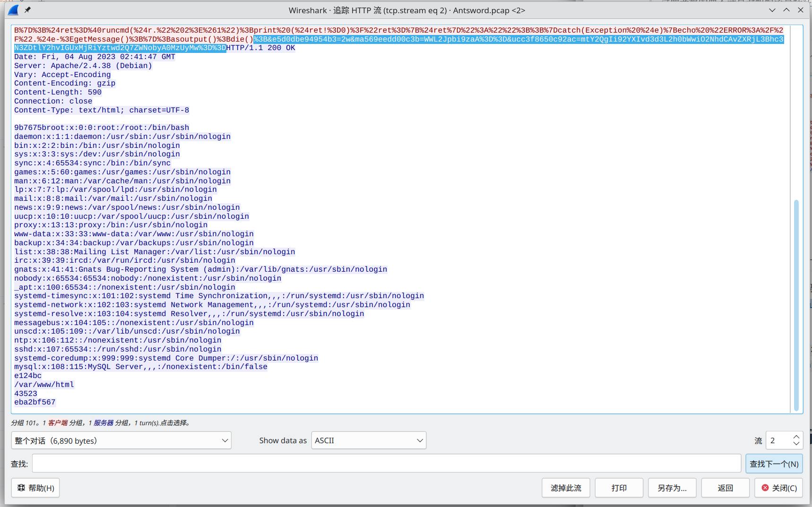Open the conversation selector dropdown (整个对话)
Viewport: 812px width, 507px height.
point(121,440)
